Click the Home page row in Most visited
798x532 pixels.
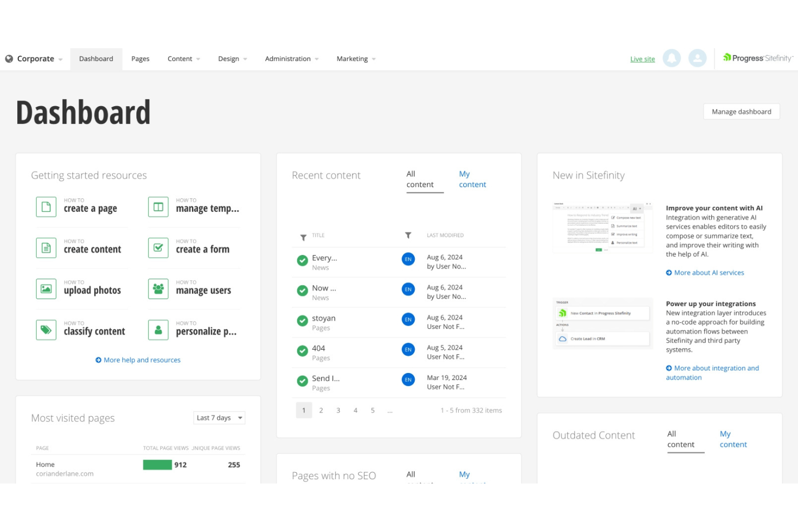click(x=138, y=469)
